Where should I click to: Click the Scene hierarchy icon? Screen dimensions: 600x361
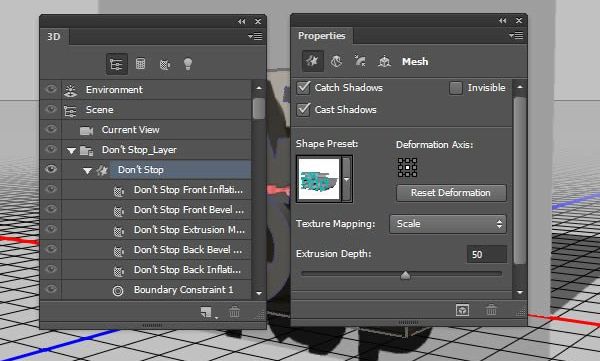[x=70, y=111]
